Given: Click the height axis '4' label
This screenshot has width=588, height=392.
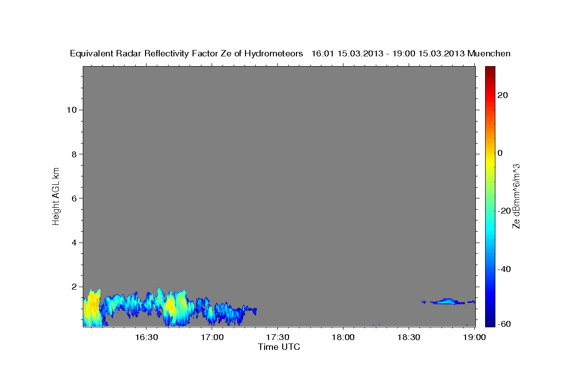Looking at the screenshot, I should pyautogui.click(x=75, y=243).
